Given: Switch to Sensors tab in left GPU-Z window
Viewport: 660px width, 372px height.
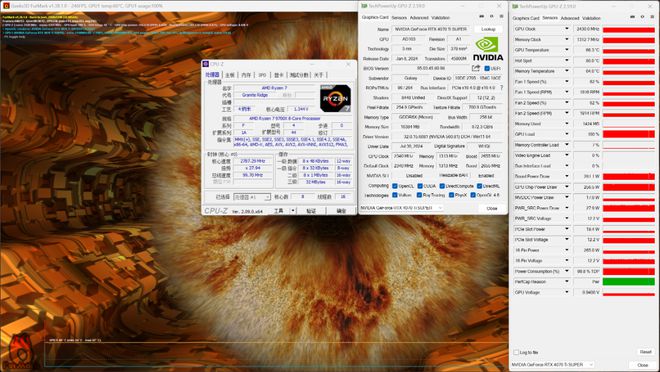Looking at the screenshot, I should click(399, 18).
